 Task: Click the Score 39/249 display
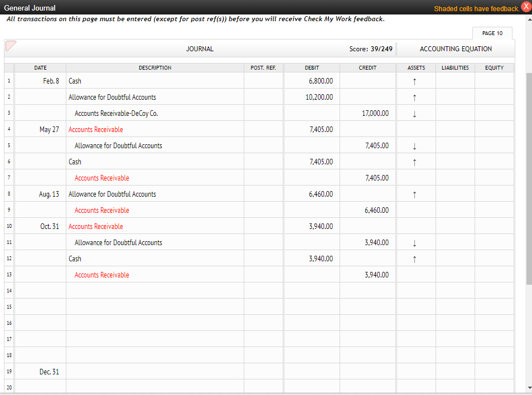click(x=371, y=48)
